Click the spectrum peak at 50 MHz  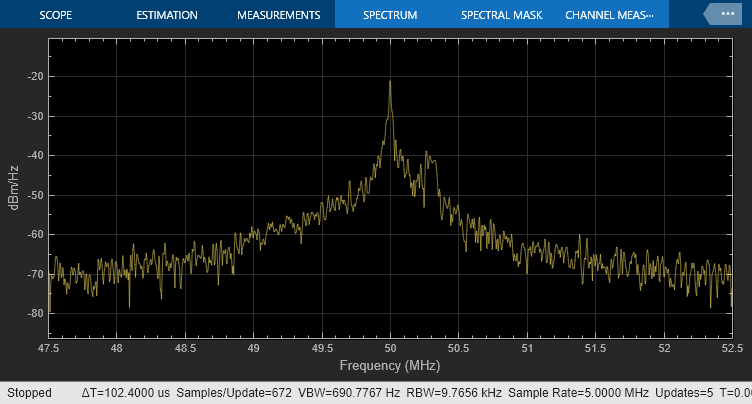point(390,84)
